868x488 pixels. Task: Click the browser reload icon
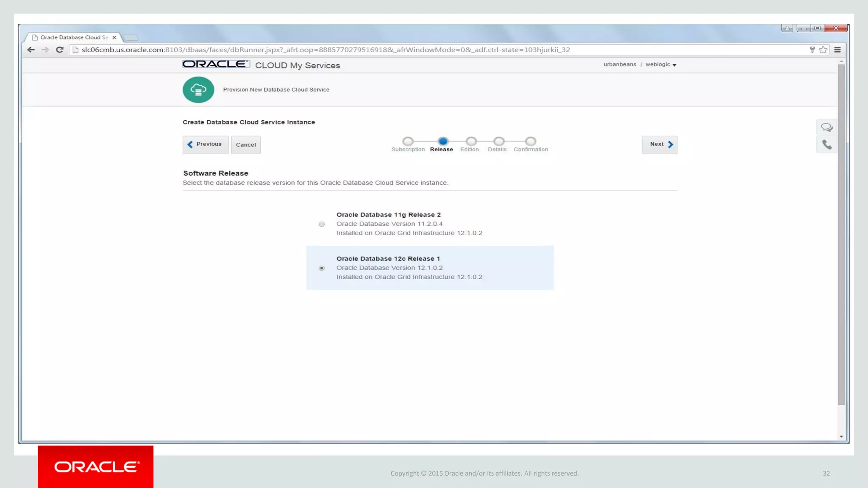pos(60,50)
